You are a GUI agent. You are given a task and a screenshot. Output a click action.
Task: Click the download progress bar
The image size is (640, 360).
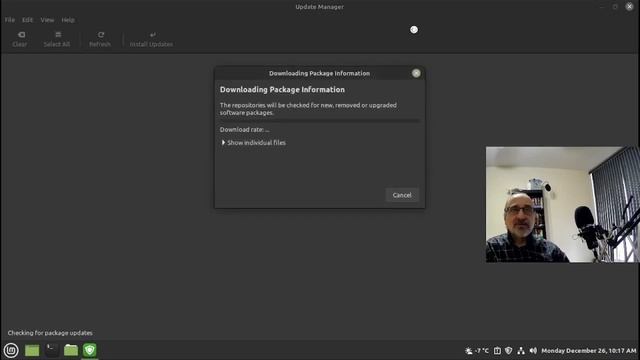(320, 121)
